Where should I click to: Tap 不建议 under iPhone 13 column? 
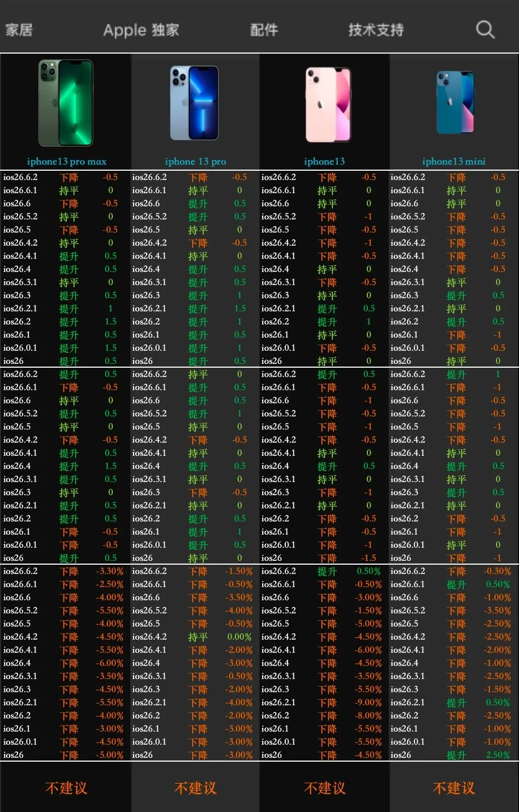click(325, 788)
